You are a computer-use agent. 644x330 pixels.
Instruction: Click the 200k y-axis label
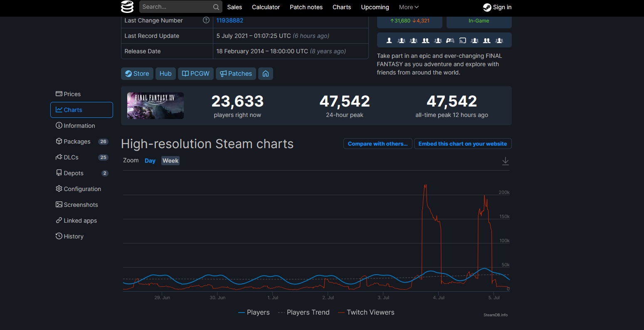click(x=504, y=192)
